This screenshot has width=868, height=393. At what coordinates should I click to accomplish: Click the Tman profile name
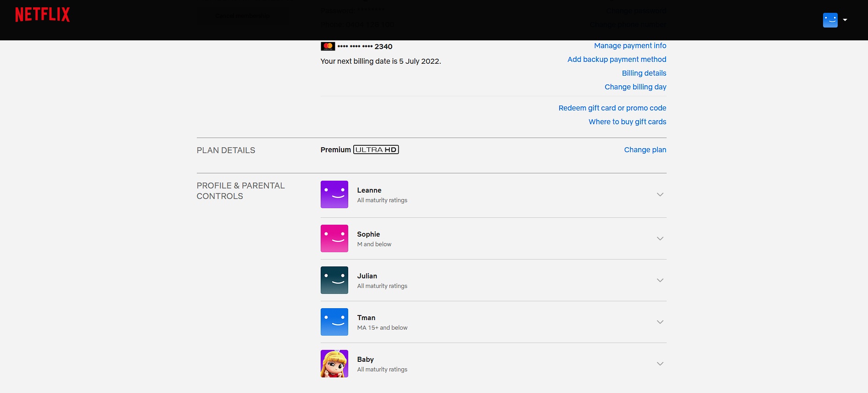[x=366, y=318]
